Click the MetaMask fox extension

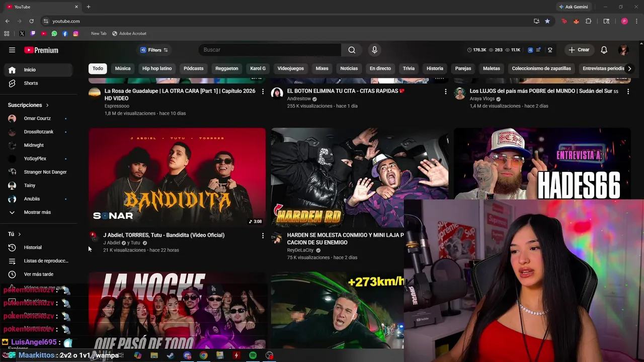click(x=576, y=21)
